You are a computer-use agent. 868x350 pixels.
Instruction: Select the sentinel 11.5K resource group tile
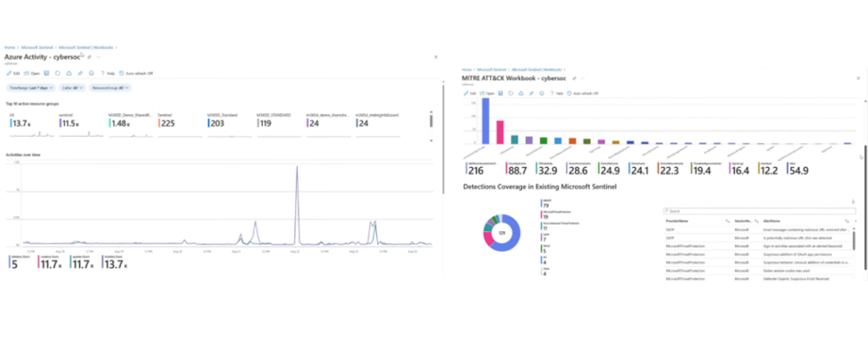[x=81, y=126]
